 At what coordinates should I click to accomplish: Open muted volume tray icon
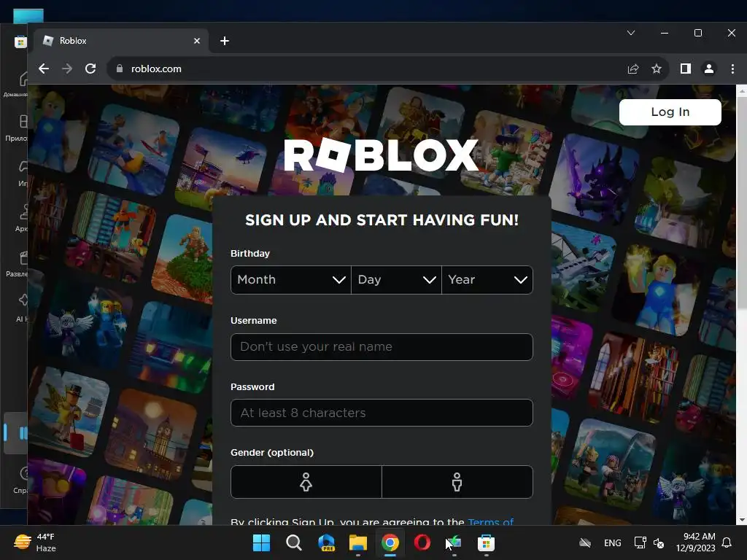659,542
